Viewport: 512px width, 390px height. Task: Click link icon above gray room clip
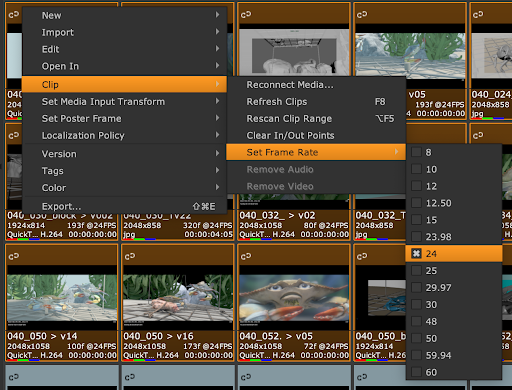[x=246, y=14]
